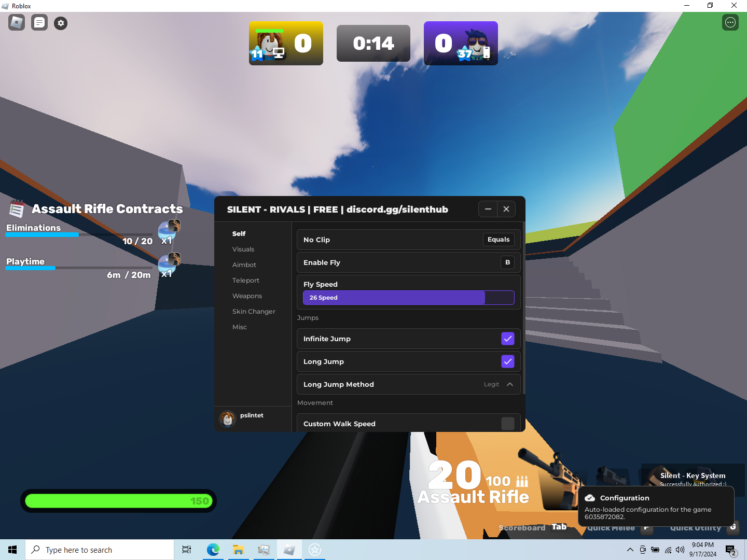The height and width of the screenshot is (560, 747).
Task: Click the Scoreboard Tab hint
Action: [x=533, y=527]
